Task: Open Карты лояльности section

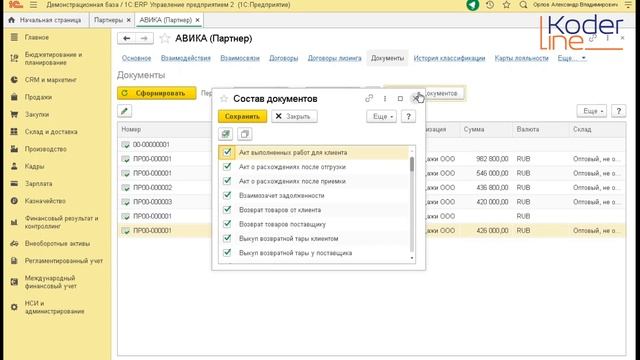Action: 522,58
